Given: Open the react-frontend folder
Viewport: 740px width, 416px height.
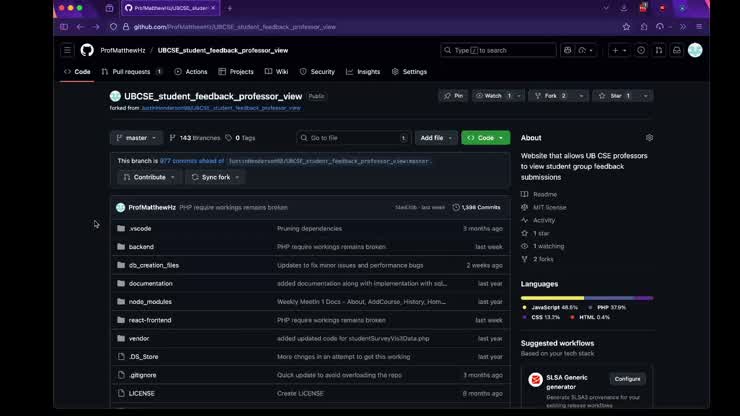Looking at the screenshot, I should pos(150,320).
